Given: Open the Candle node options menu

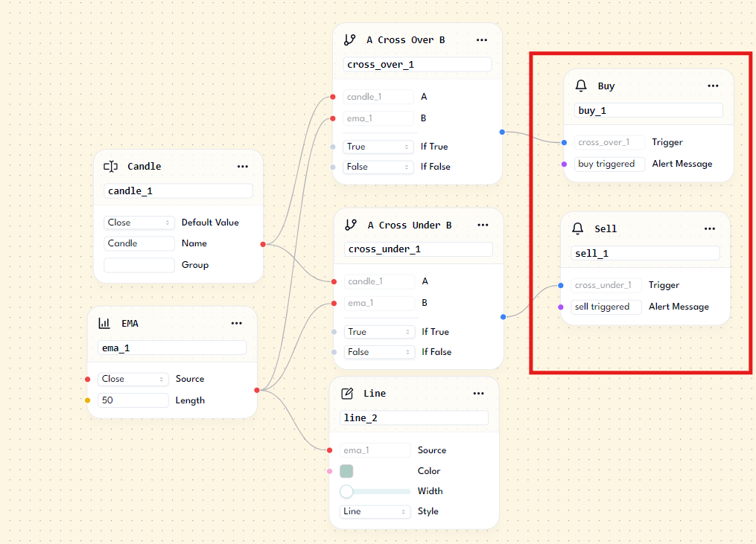Looking at the screenshot, I should click(242, 167).
